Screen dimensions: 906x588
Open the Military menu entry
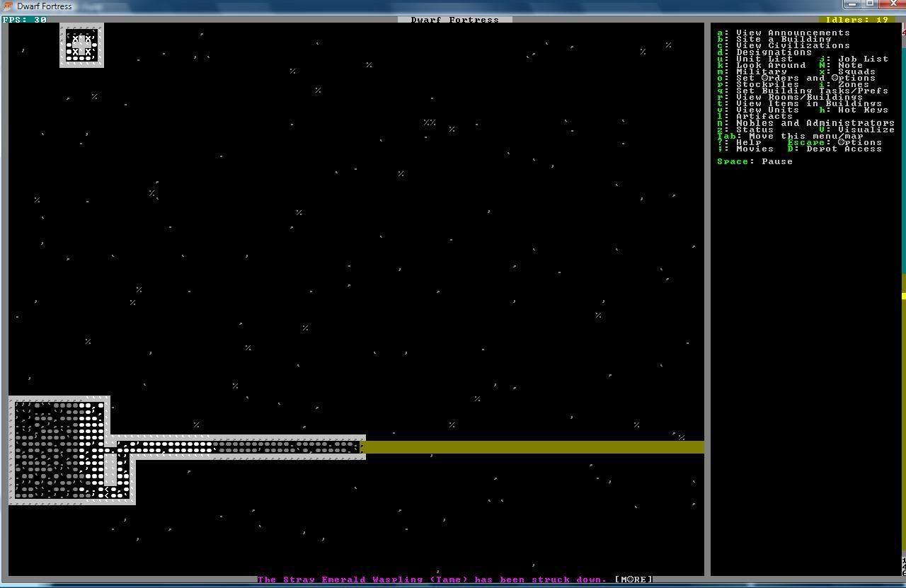pyautogui.click(x=752, y=71)
